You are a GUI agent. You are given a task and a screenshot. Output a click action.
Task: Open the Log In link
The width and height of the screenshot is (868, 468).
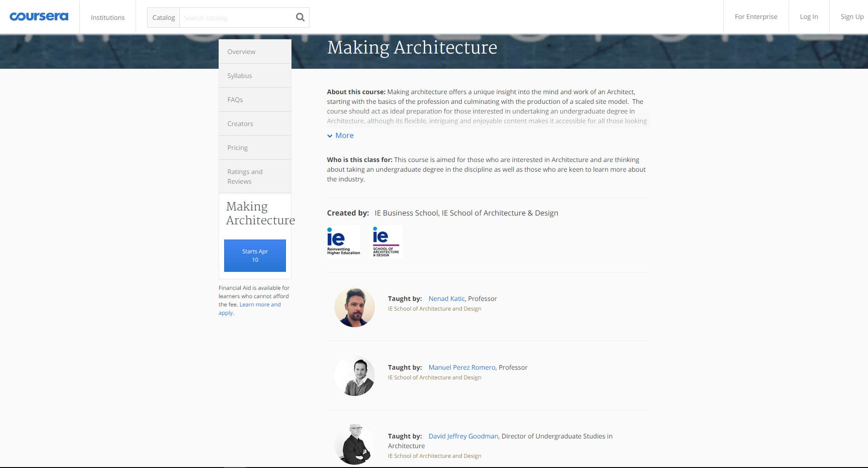coord(809,17)
